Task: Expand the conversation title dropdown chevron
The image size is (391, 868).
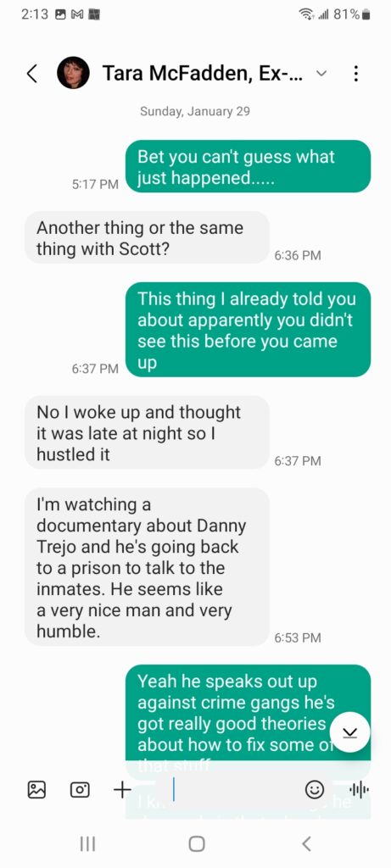Action: pos(321,73)
